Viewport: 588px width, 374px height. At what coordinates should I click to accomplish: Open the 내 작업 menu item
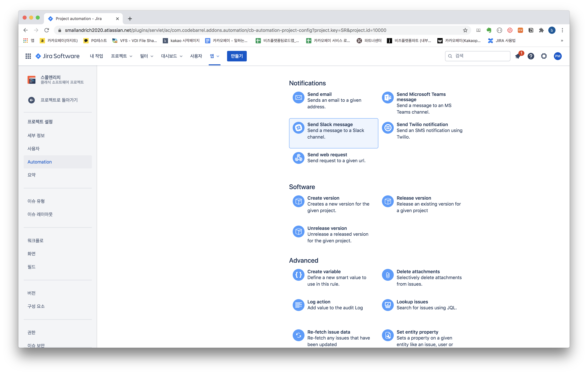pyautogui.click(x=96, y=56)
